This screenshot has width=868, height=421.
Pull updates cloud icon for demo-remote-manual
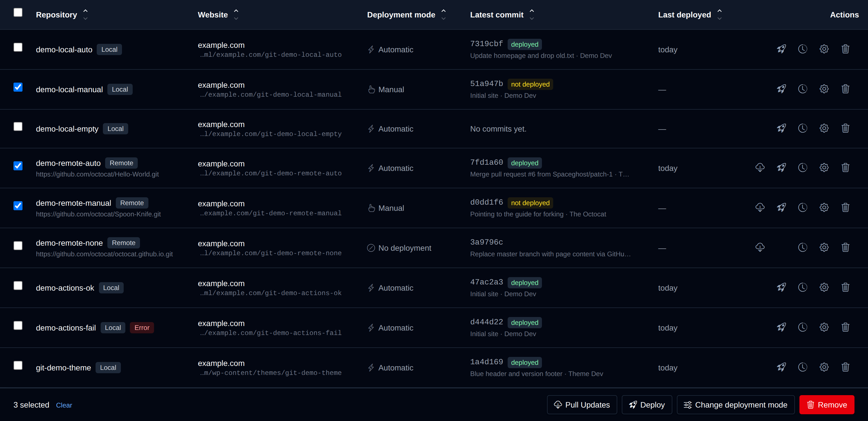click(x=760, y=207)
